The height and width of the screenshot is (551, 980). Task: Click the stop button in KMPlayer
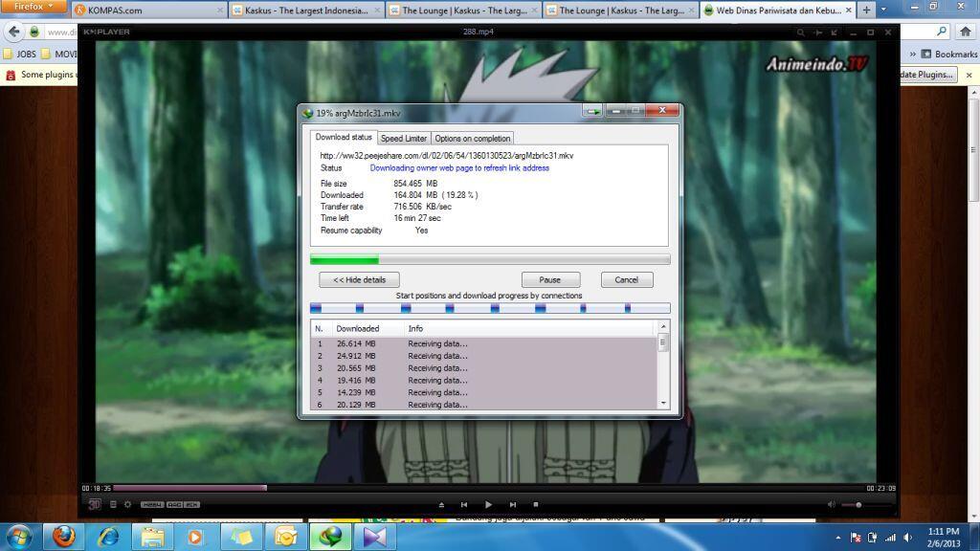[536, 504]
